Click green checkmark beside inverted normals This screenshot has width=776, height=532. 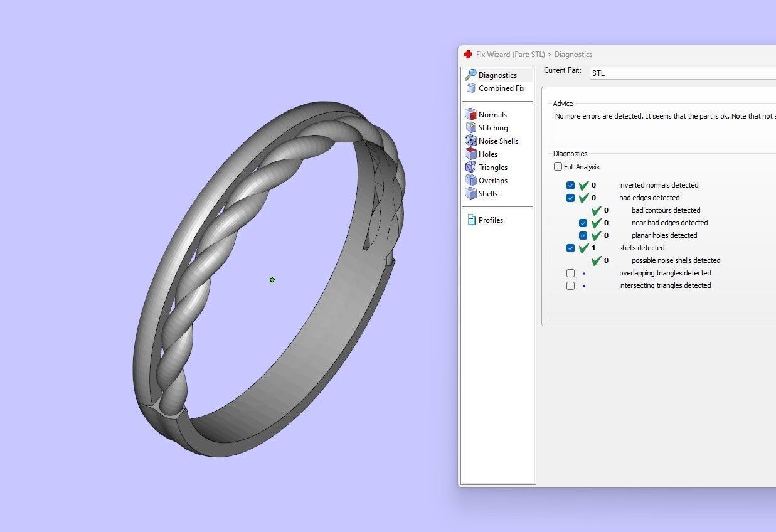click(x=583, y=185)
